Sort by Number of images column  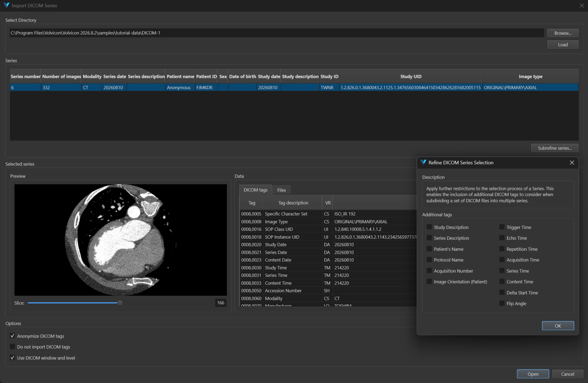coord(61,76)
